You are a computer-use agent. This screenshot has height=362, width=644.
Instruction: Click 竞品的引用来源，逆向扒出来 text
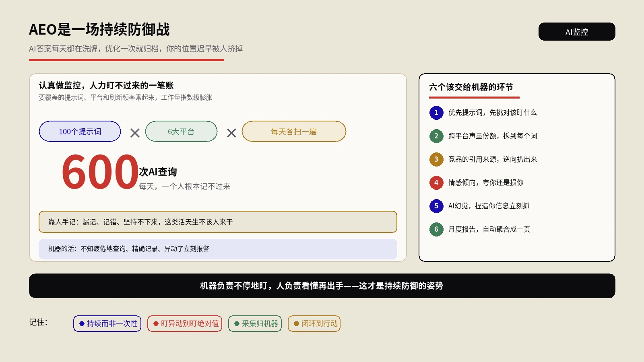pyautogui.click(x=493, y=159)
